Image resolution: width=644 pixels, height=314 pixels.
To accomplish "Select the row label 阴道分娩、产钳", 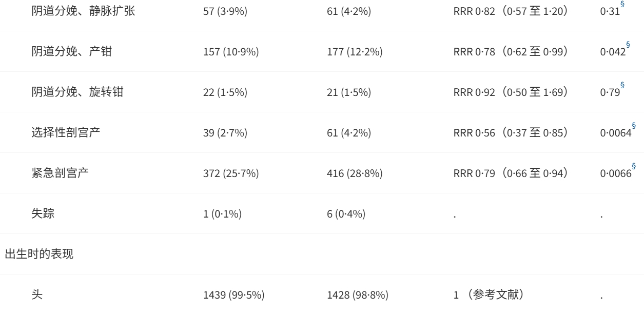I will (72, 52).
